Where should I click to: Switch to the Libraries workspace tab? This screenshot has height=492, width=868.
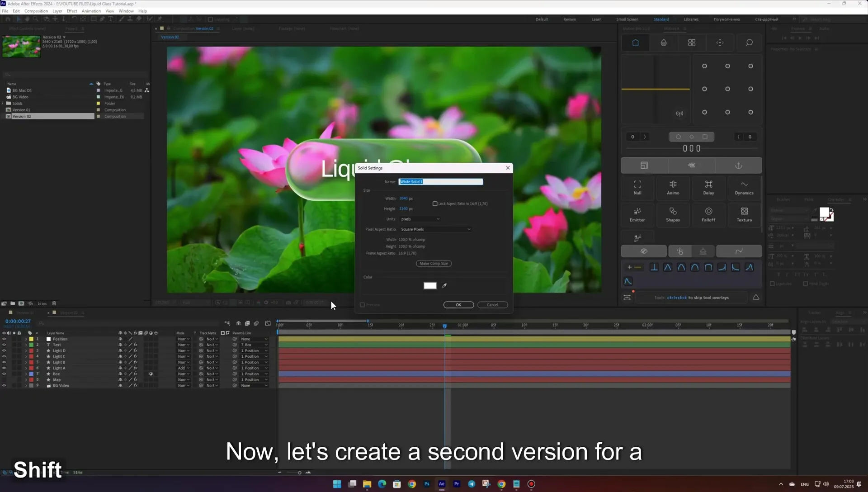coord(691,19)
